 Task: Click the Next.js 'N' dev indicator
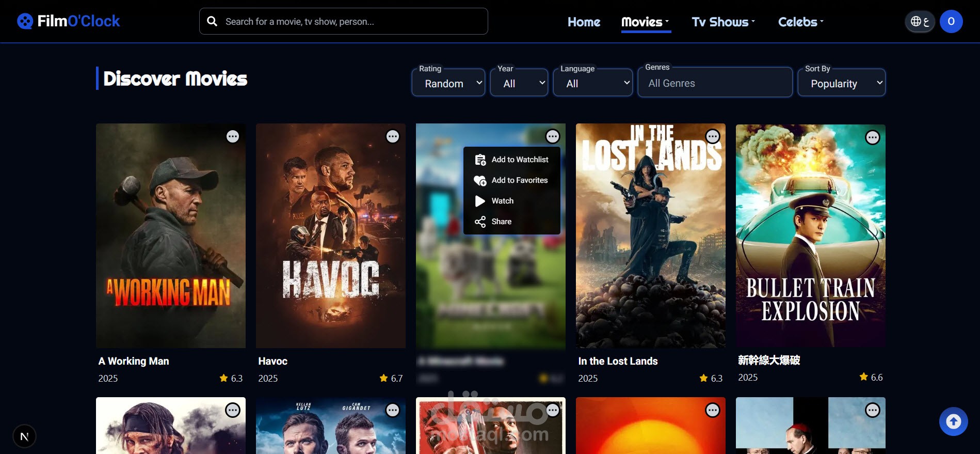[x=24, y=436]
